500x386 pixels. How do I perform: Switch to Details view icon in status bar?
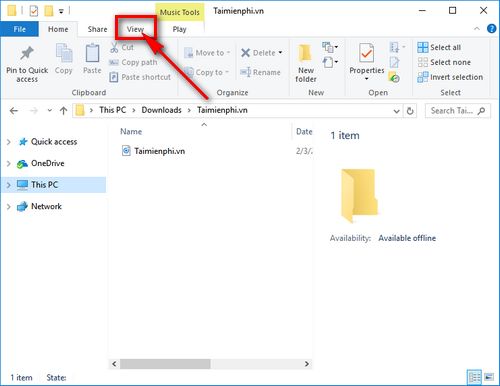(474, 377)
